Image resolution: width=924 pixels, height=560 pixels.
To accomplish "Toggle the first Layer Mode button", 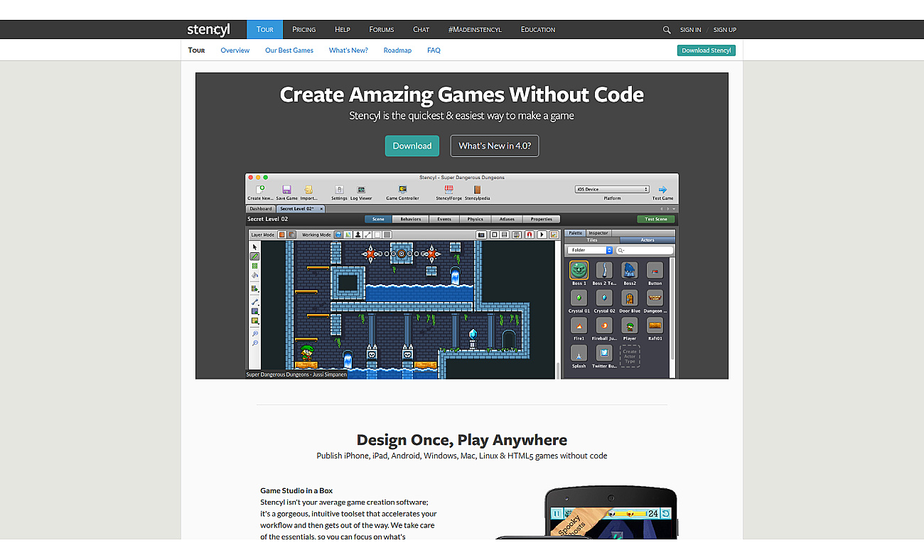I will click(281, 235).
